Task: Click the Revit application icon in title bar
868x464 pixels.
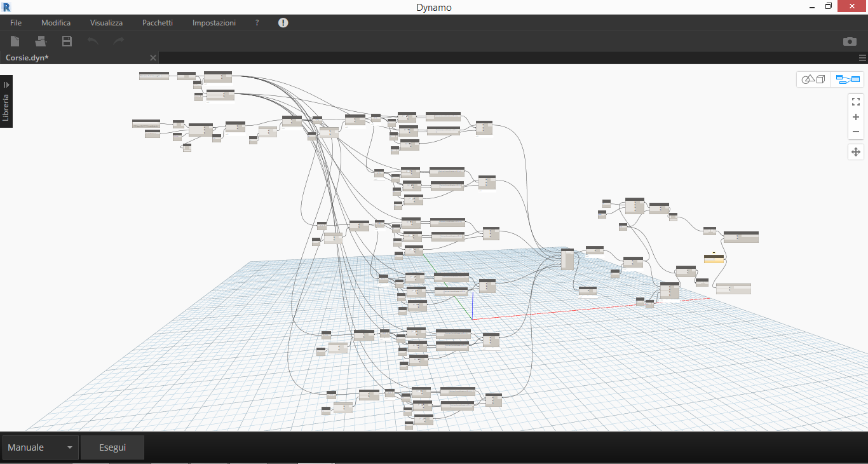Action: [x=7, y=7]
